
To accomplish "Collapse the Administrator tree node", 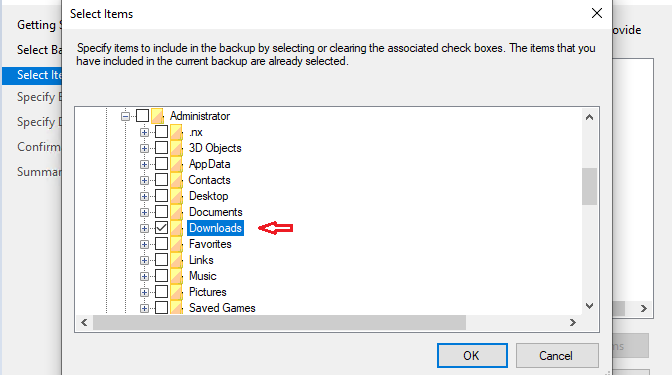I will (125, 116).
